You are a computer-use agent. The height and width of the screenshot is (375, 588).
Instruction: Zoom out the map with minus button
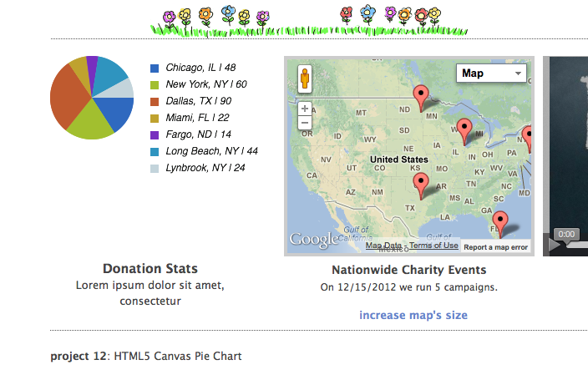pos(305,123)
